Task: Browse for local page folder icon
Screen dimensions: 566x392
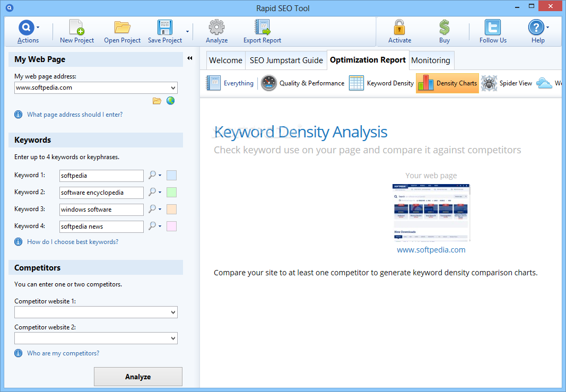Action: coord(156,101)
